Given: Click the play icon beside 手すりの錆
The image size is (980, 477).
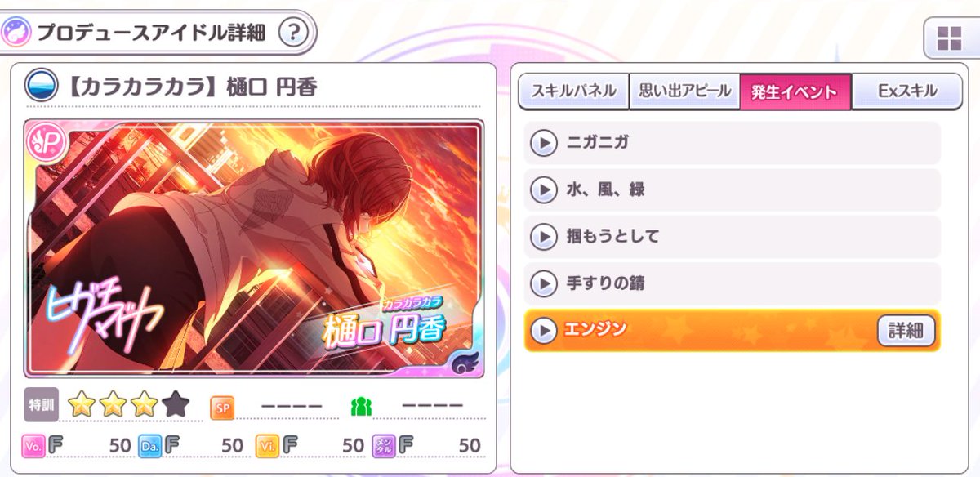Looking at the screenshot, I should [543, 284].
